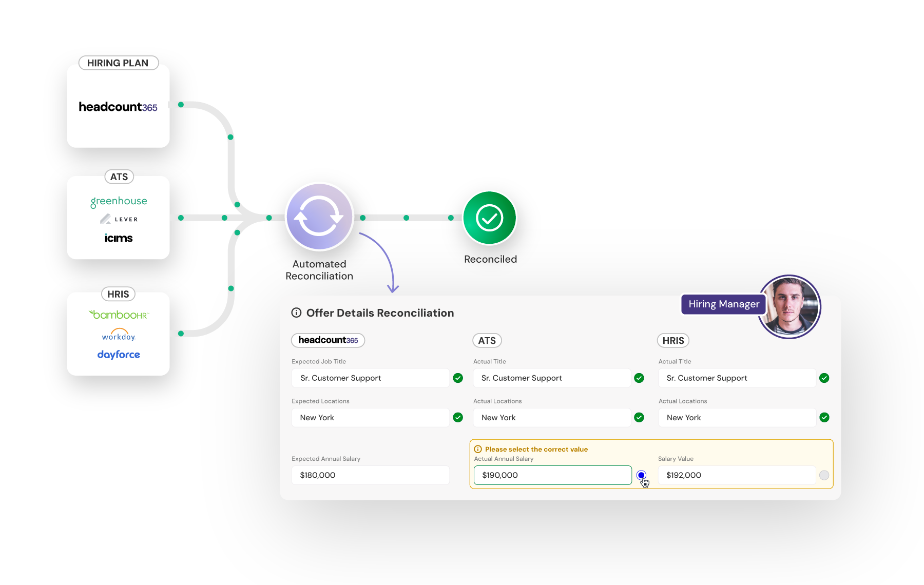Click green check next to ATS Actual Title field

click(x=639, y=378)
